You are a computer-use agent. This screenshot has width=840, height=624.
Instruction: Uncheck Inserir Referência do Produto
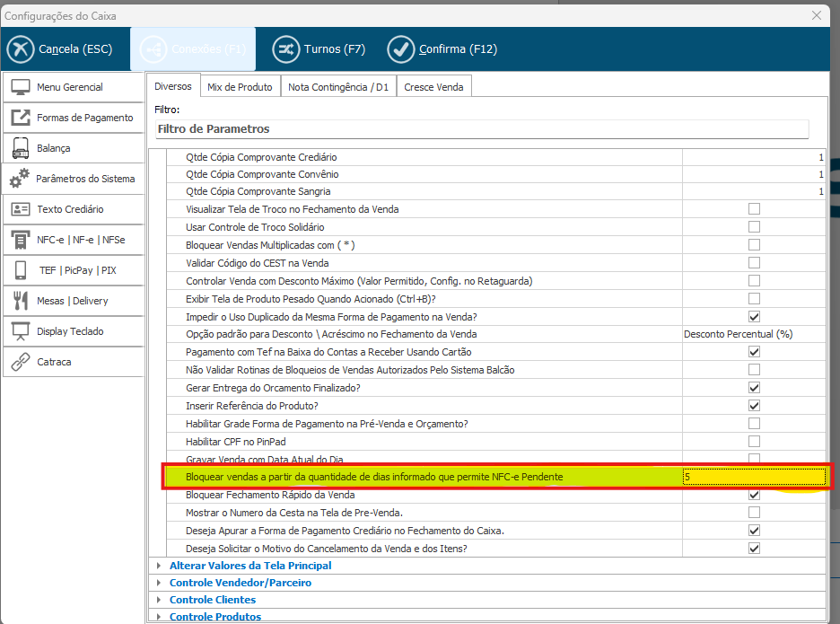click(x=754, y=406)
